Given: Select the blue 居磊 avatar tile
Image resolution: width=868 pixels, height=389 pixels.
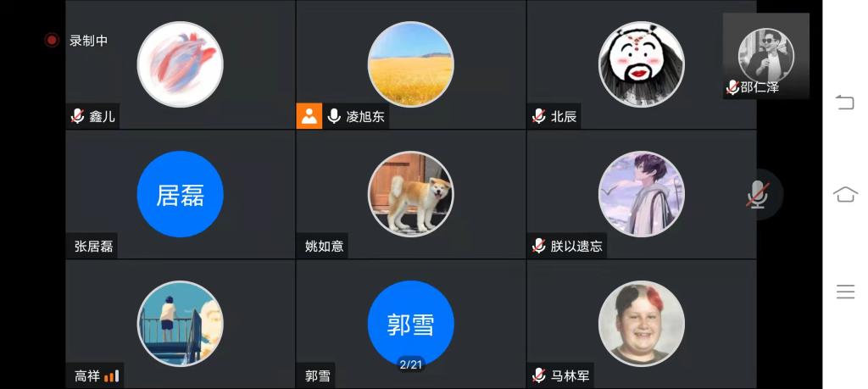Looking at the screenshot, I should (x=180, y=194).
